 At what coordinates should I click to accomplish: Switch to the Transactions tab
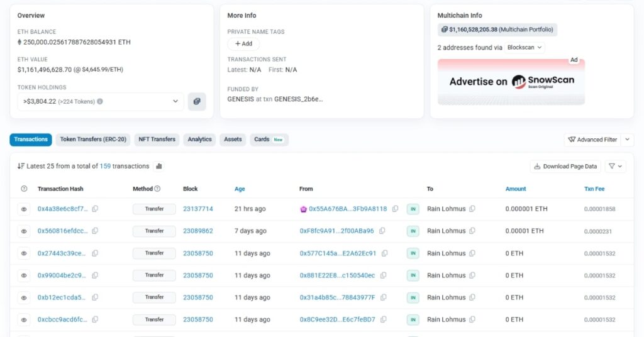[x=31, y=140]
